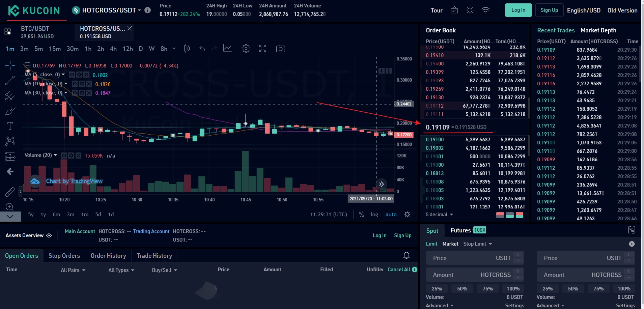The width and height of the screenshot is (644, 309).
Task: Open English/USD language settings
Action: click(x=584, y=10)
